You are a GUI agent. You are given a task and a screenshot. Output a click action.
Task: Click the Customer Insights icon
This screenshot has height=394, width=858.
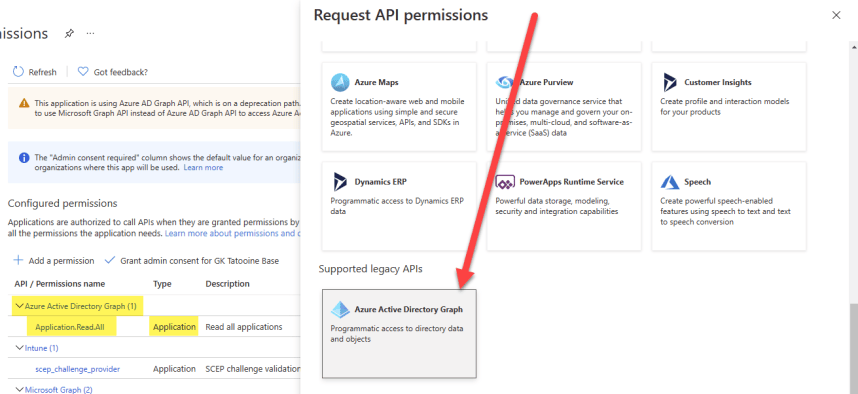[670, 83]
